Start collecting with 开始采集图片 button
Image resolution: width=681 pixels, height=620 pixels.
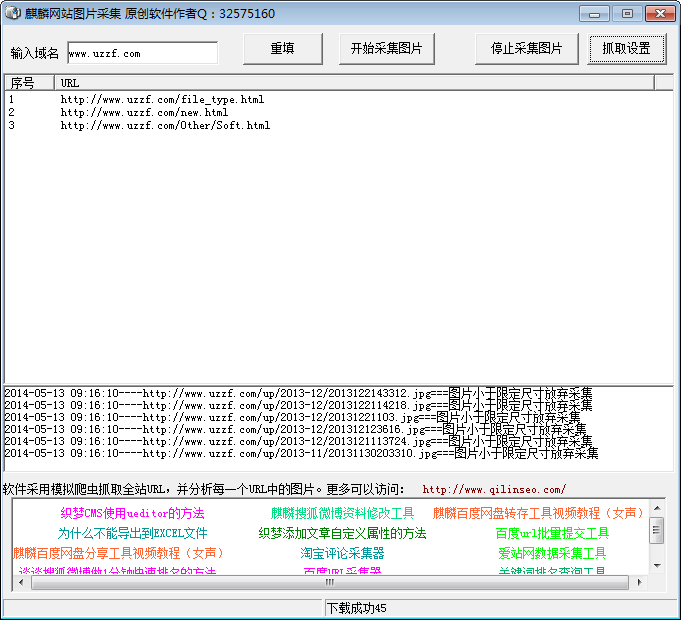[x=387, y=49]
